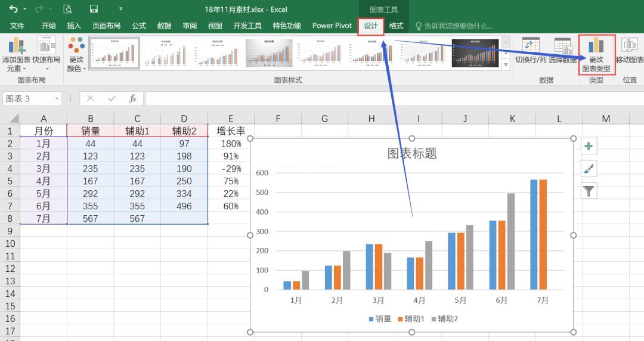The width and height of the screenshot is (644, 341).
Task: Switch to the Design (设计) ribbon tab
Action: 370,26
